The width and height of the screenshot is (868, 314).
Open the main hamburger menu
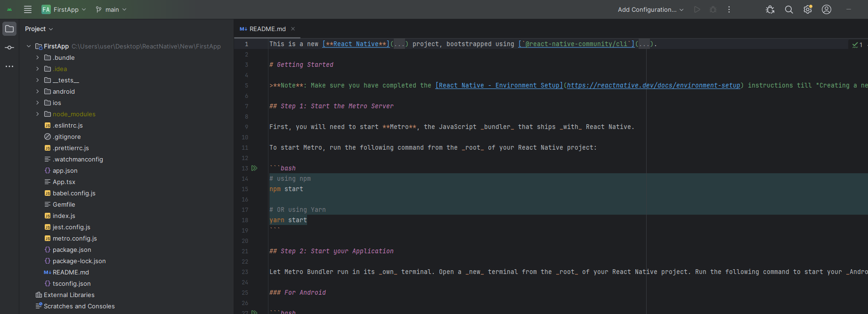pyautogui.click(x=28, y=9)
